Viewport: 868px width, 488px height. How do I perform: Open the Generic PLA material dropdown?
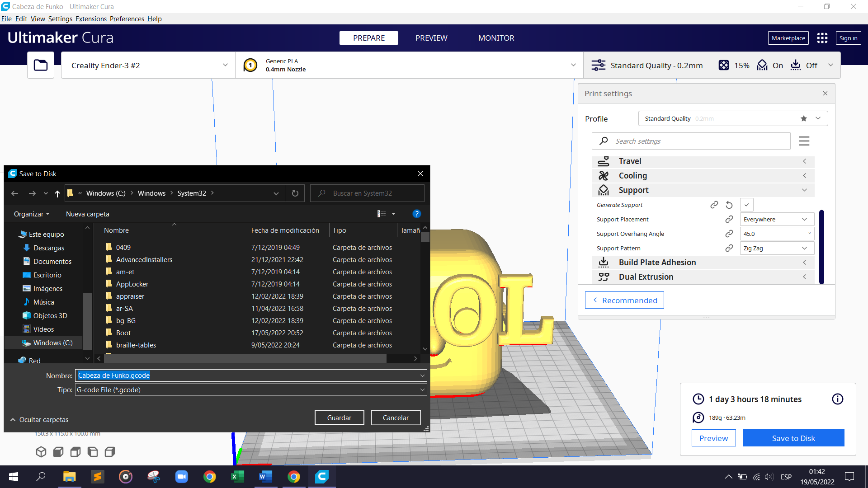[409, 65]
